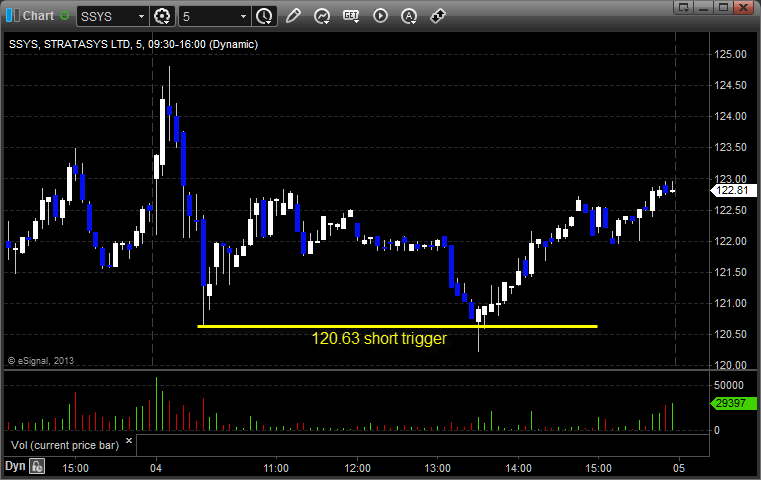This screenshot has height=480, width=761.
Task: Select the yellow 120.63 trigger line
Action: (x=397, y=326)
